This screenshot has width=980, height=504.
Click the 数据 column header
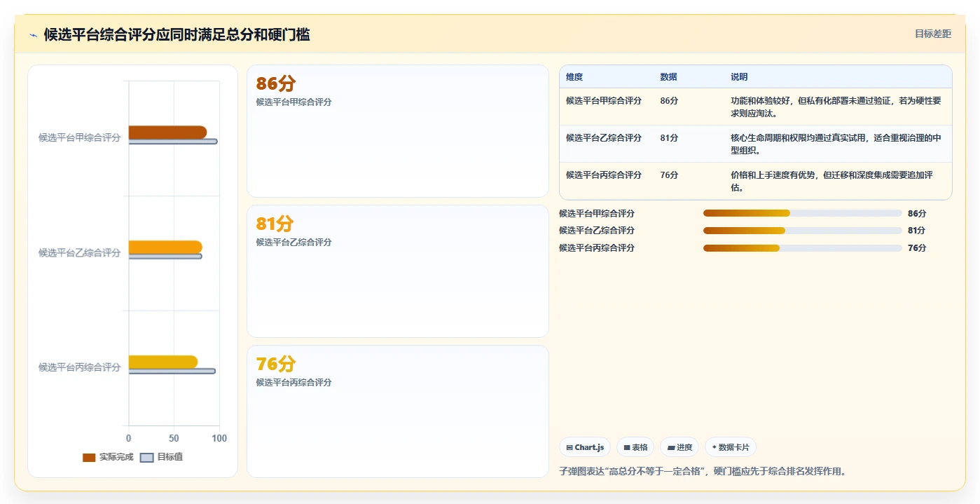click(668, 77)
